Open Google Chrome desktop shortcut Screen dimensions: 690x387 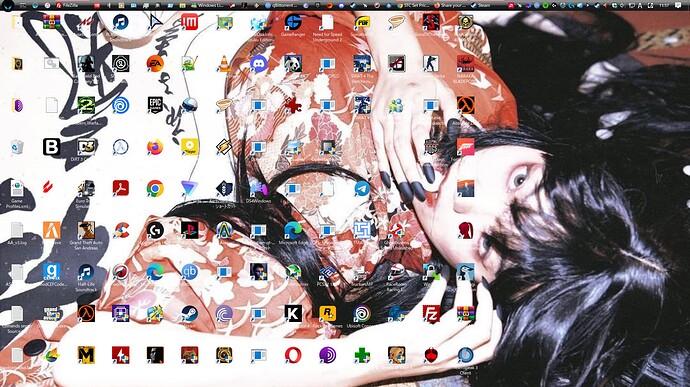tap(155, 188)
